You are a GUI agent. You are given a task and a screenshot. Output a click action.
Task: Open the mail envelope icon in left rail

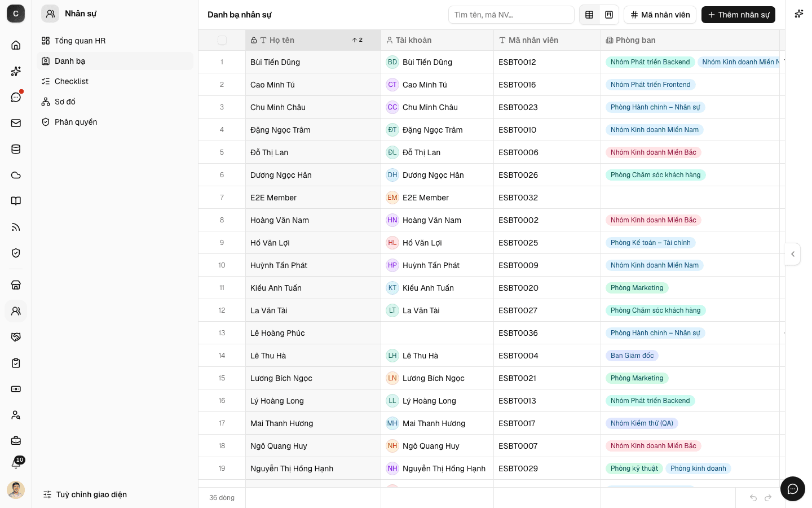[16, 123]
